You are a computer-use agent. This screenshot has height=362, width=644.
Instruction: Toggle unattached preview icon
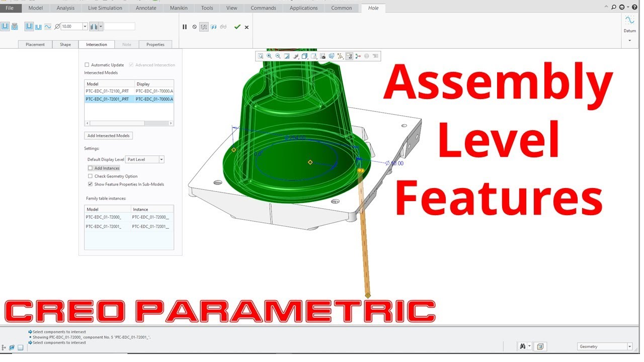214,27
